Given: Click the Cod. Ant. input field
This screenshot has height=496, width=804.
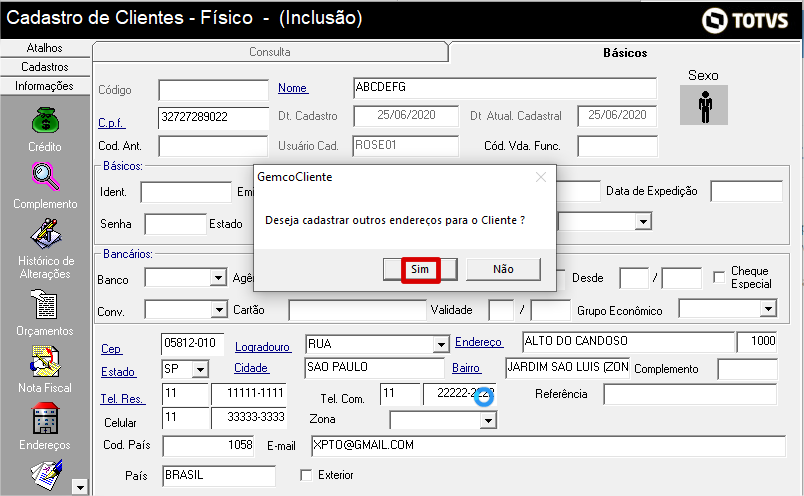Looking at the screenshot, I should click(213, 146).
